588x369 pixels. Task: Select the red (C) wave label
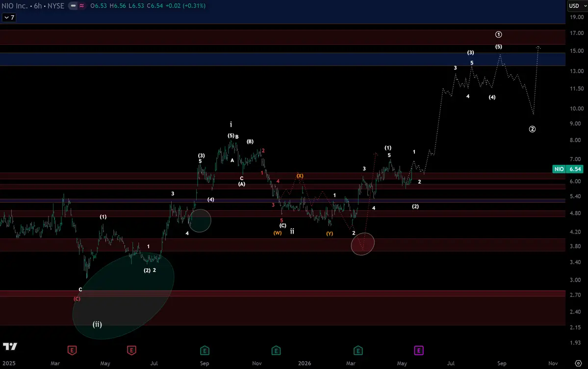point(77,299)
